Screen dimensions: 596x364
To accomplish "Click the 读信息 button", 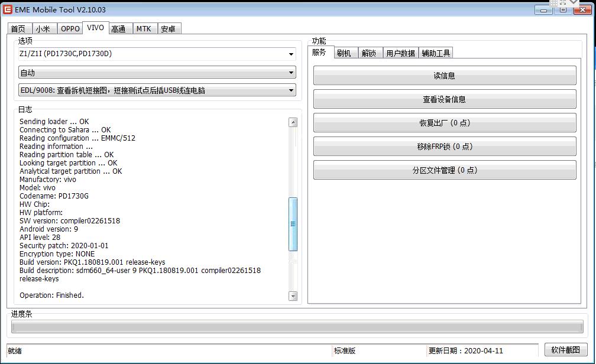I will (x=445, y=76).
